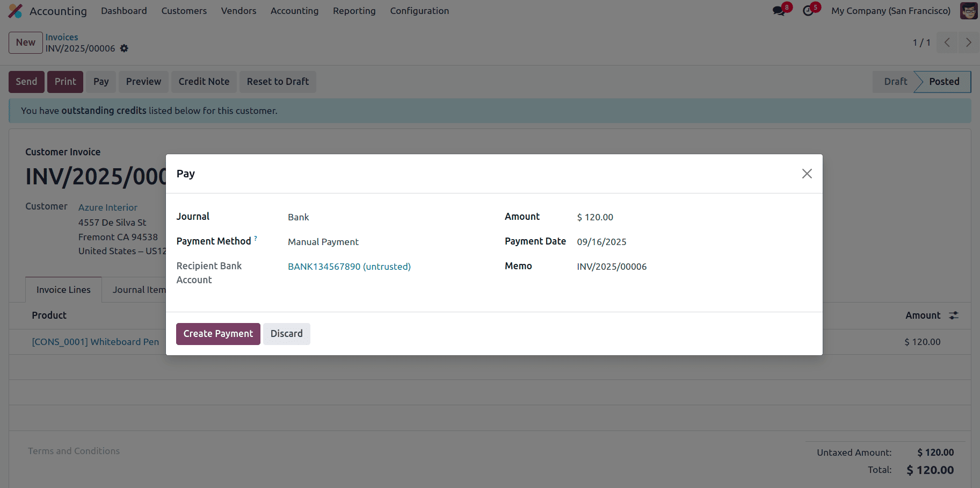Open the activities clock icon
The image size is (980, 488).
pos(808,9)
